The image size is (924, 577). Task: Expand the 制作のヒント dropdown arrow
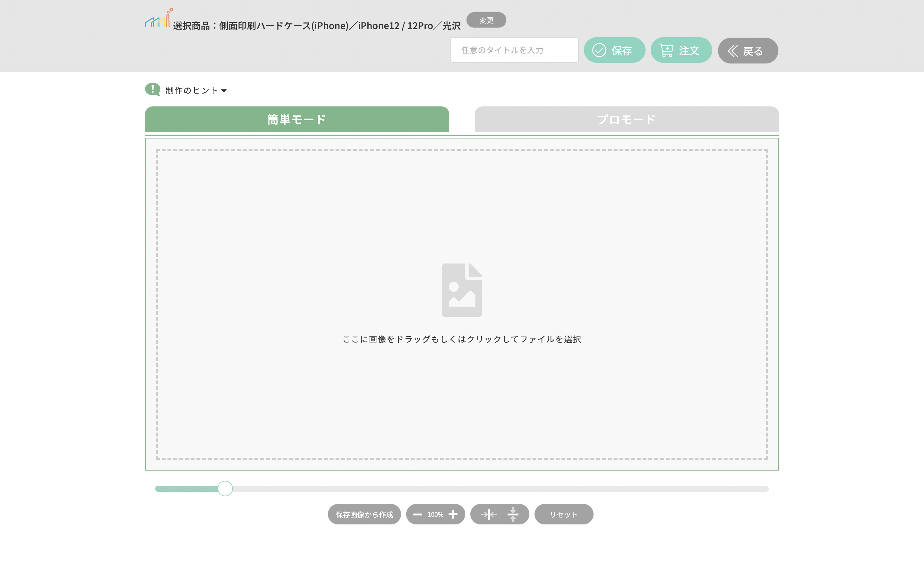(x=224, y=91)
